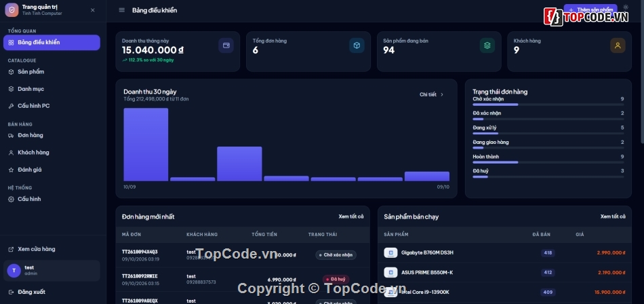Click the Danh mục layers icon in sidebar
644x304 pixels.
coord(11,89)
